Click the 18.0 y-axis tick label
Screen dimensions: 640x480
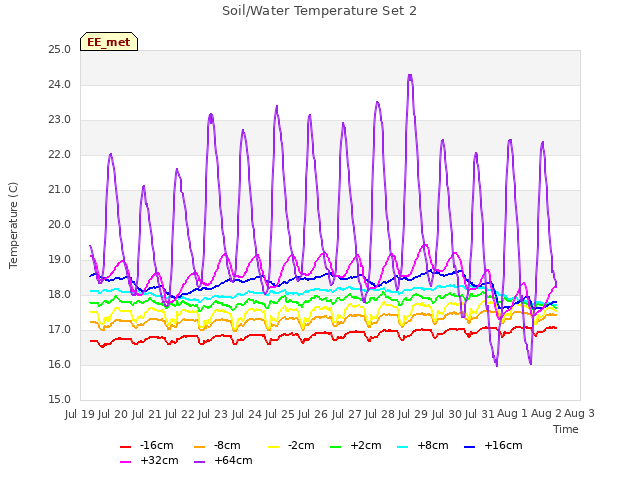(60, 295)
